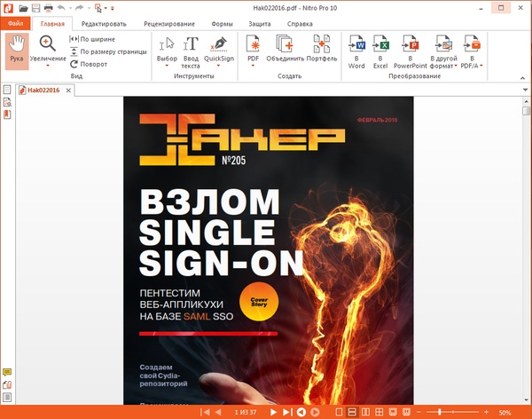
Task: Expand the QuickSign dropdown
Action: [x=219, y=66]
